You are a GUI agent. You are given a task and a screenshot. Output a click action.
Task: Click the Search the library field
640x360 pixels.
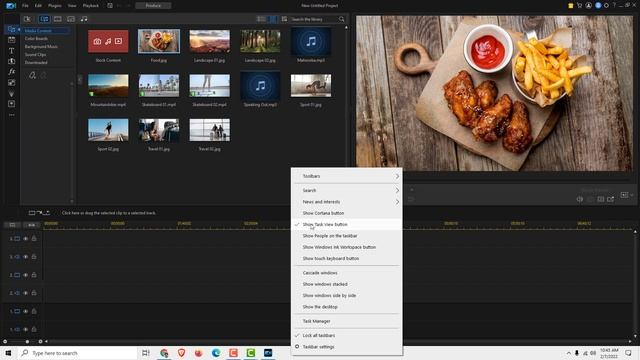[x=313, y=19]
